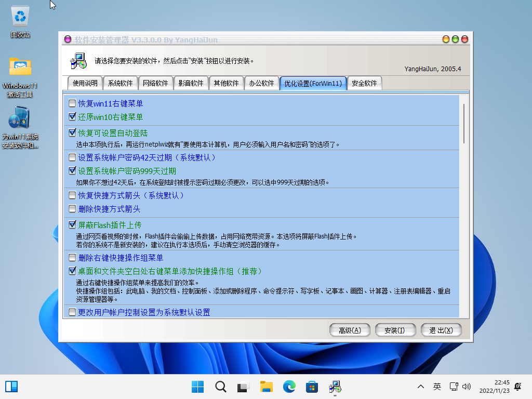Click the taskbar Search magnifier icon
The image size is (532, 399).
pos(220,387)
